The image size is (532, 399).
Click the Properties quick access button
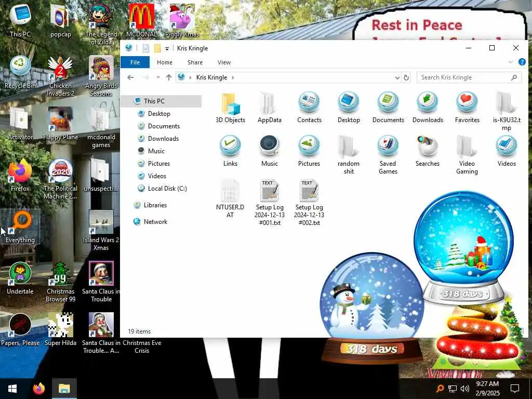point(146,48)
